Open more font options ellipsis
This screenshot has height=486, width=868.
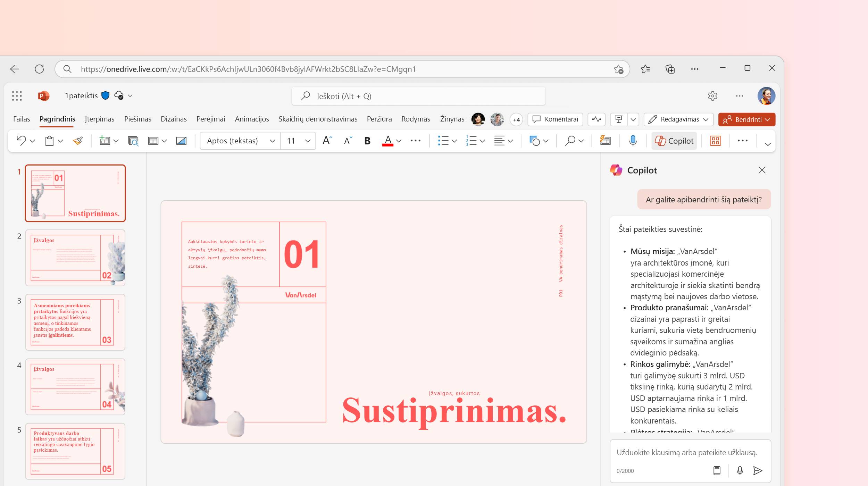pos(416,141)
